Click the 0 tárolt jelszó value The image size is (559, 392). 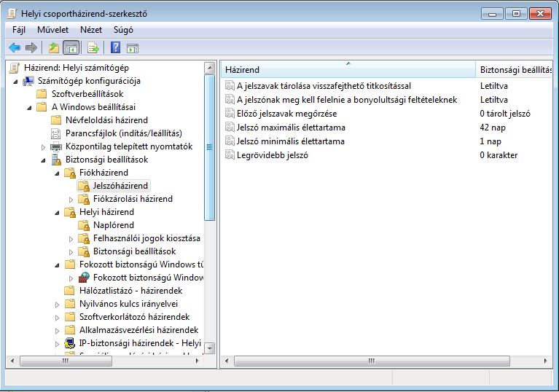coord(505,114)
